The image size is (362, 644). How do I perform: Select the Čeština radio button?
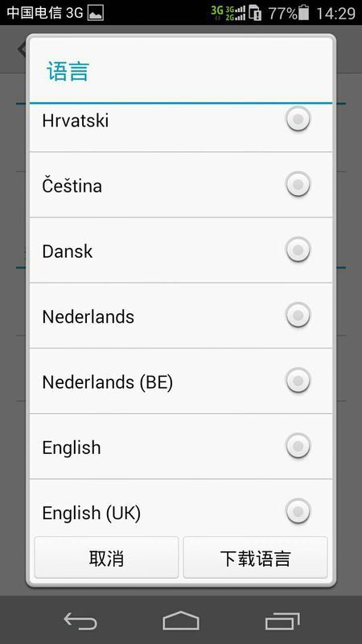[298, 184]
